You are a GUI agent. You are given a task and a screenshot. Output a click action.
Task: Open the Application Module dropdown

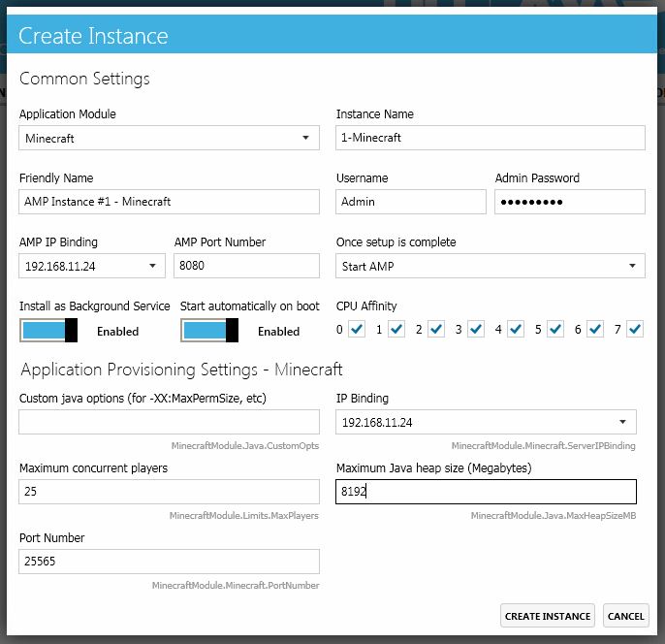click(169, 138)
